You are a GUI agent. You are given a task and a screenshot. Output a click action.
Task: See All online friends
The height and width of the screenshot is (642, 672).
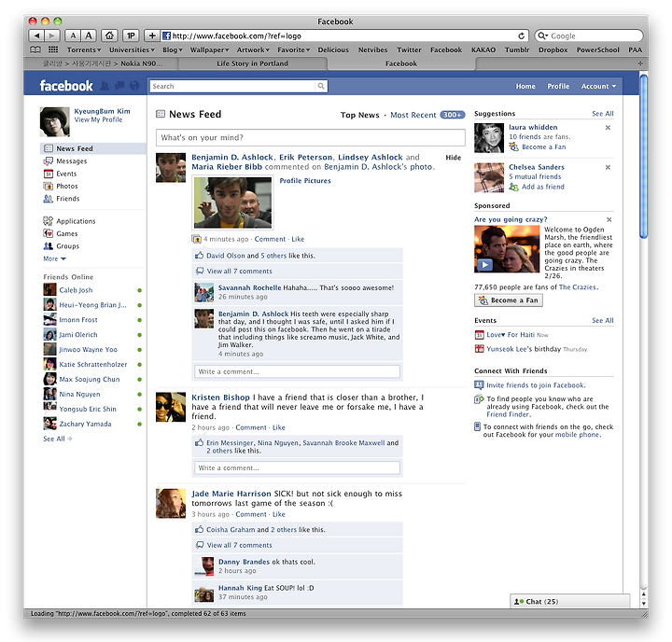(58, 439)
